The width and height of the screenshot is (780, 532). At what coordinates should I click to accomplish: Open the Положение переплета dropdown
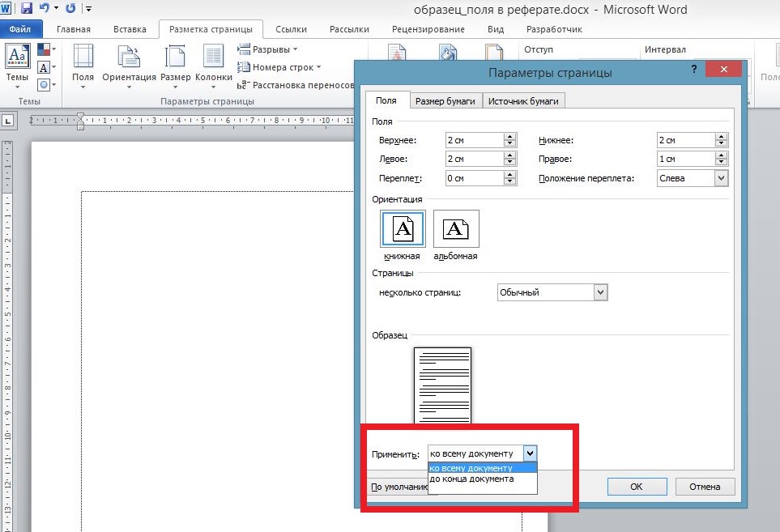pos(693,178)
